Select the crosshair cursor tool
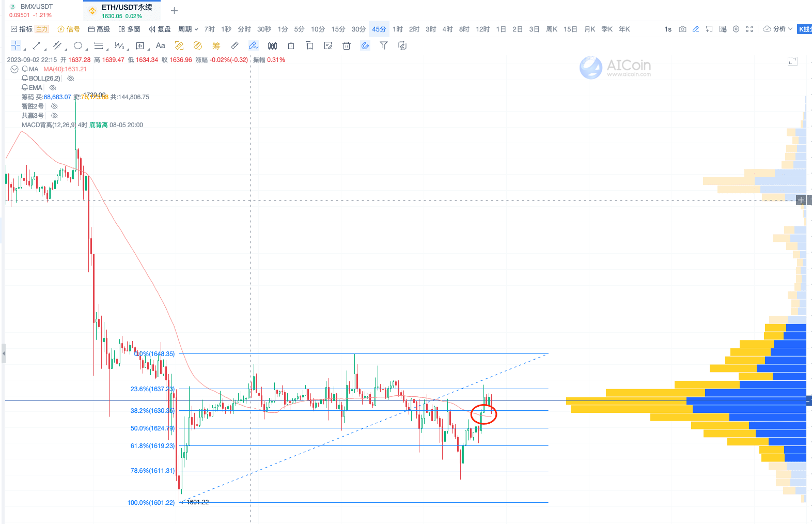 tap(16, 45)
